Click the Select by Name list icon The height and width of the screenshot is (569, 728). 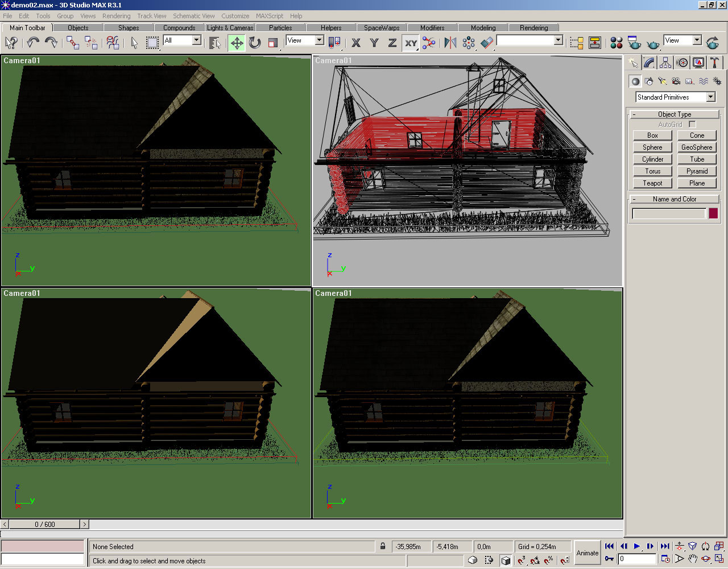[214, 43]
